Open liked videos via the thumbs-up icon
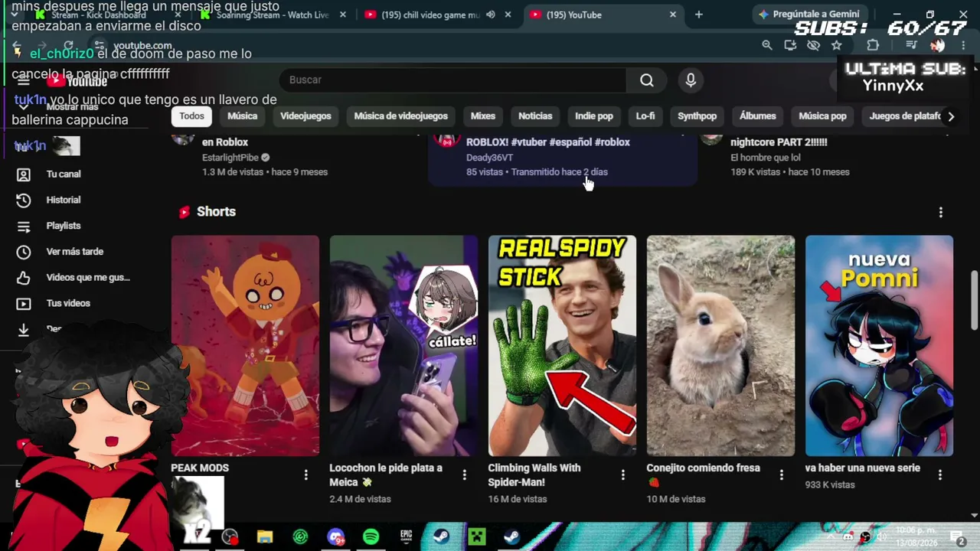Viewport: 980px width, 551px height. coord(24,278)
